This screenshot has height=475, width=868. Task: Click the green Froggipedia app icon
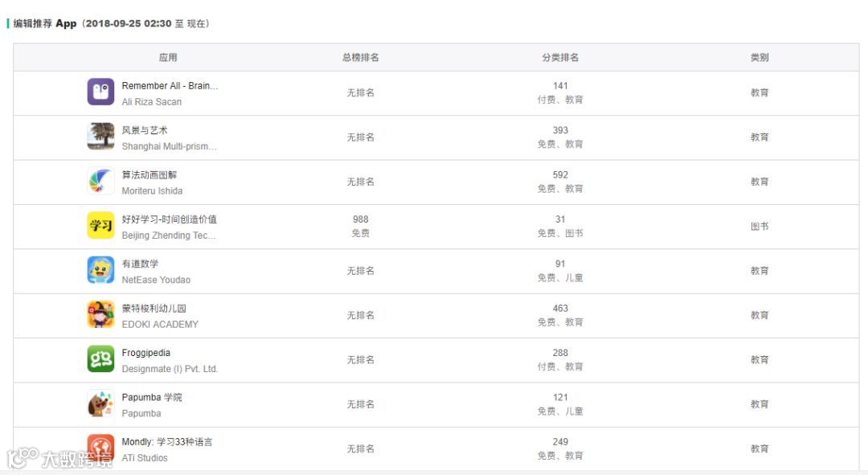point(100,359)
